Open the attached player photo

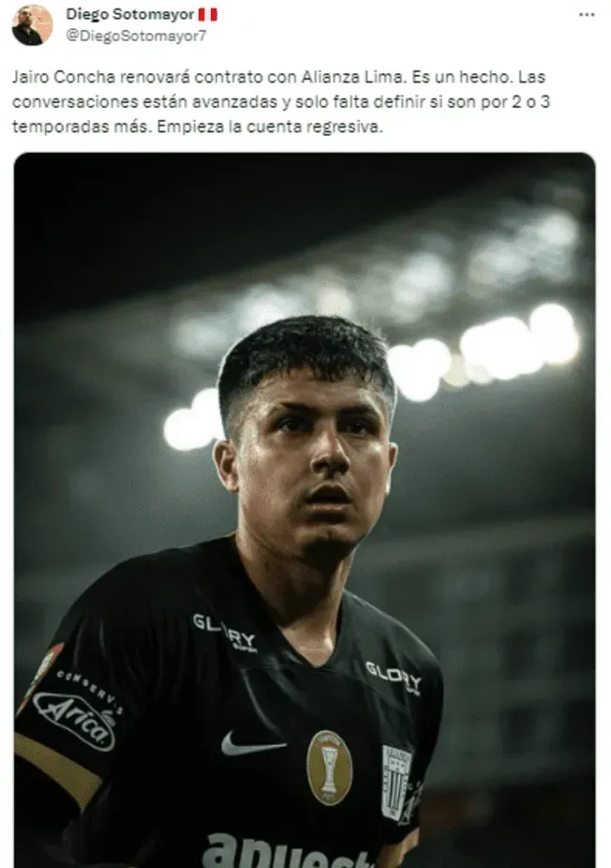click(305, 510)
